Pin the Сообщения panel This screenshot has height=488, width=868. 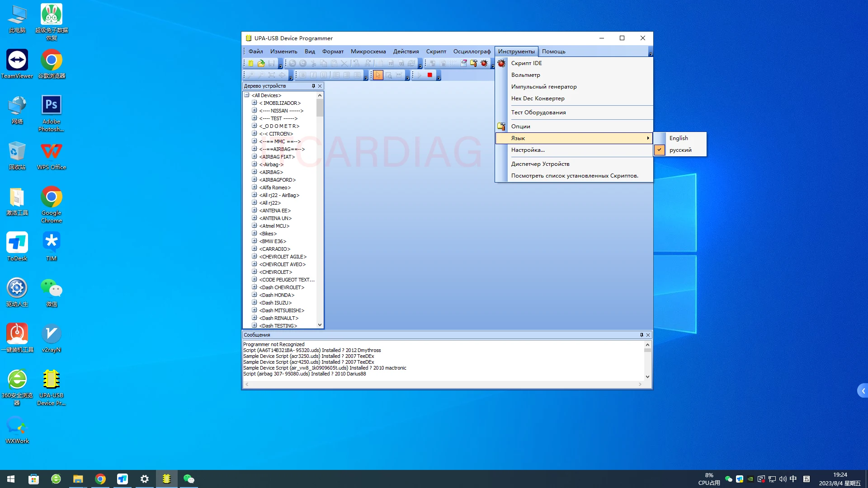coord(642,335)
